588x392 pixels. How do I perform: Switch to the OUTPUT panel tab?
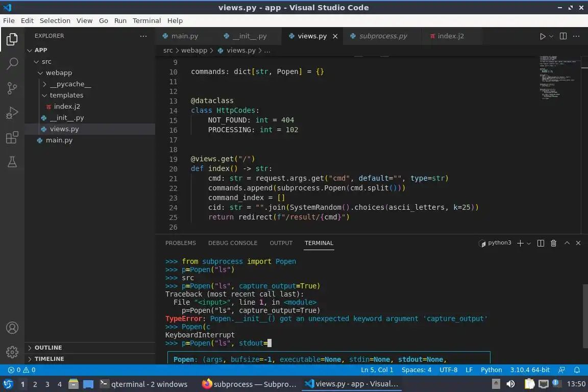click(x=281, y=243)
